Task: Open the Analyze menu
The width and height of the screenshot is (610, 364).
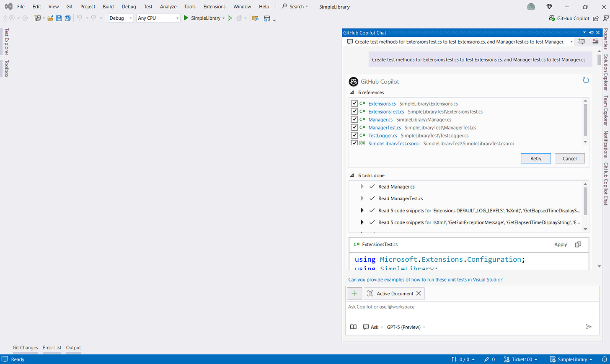Action: point(168,7)
